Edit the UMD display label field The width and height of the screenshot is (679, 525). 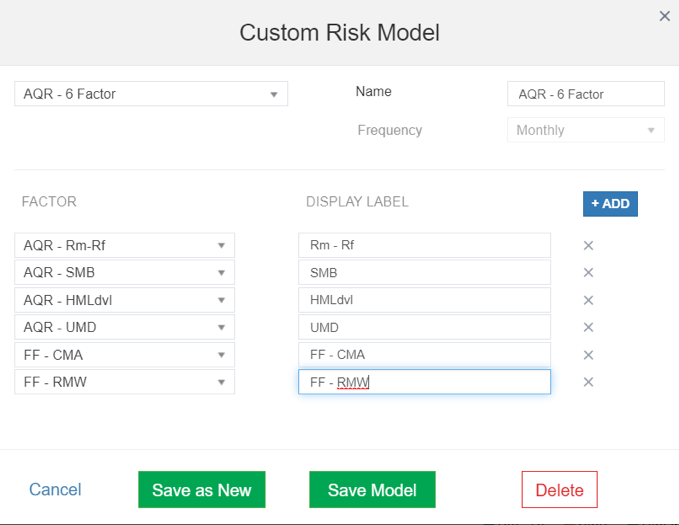click(424, 327)
